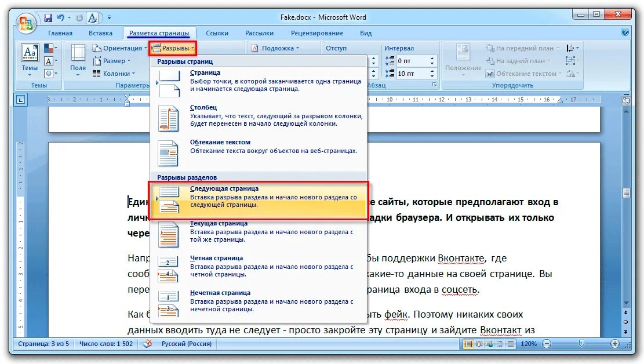Click На передний план button

click(x=522, y=48)
